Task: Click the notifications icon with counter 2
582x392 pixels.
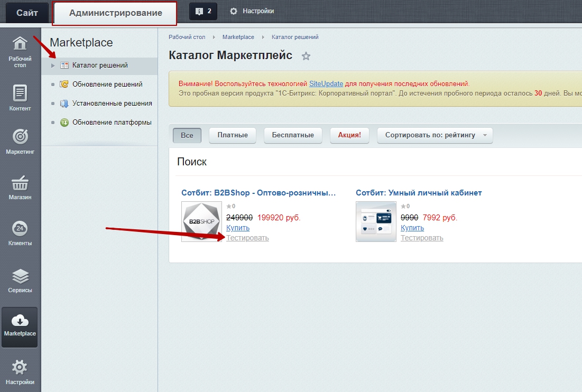Action: [204, 11]
